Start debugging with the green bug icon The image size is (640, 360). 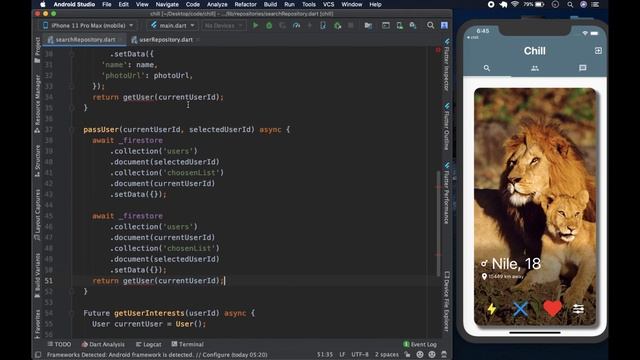(269, 25)
